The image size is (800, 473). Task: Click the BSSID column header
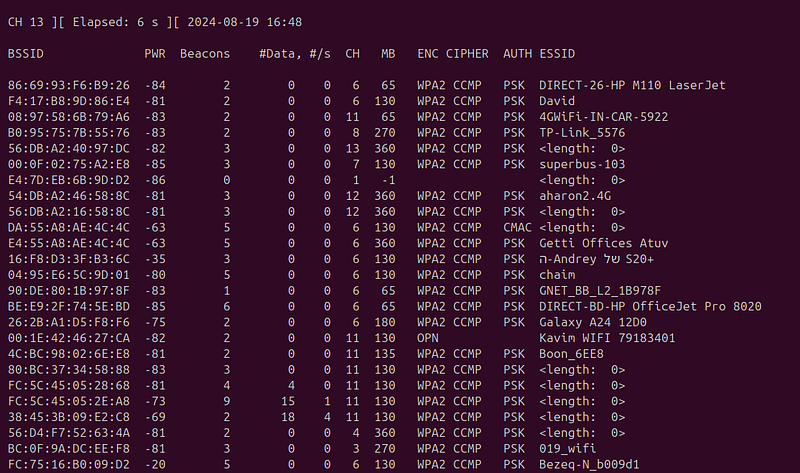(26, 54)
